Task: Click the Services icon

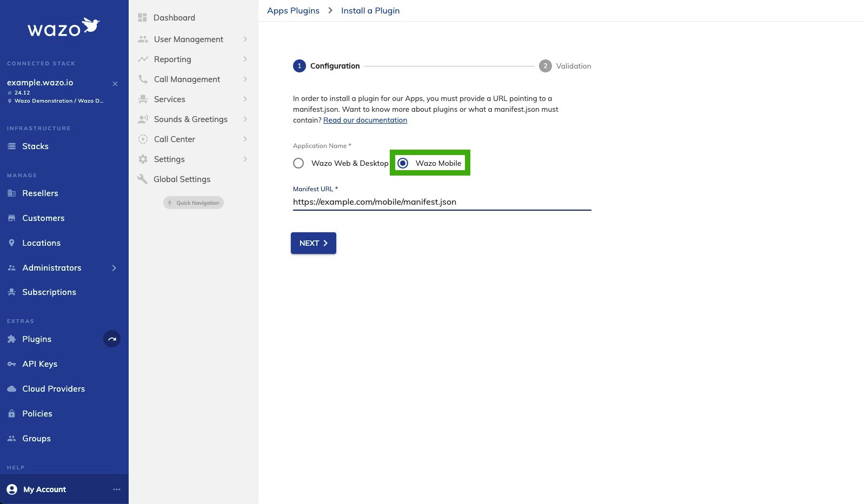Action: coord(143,99)
